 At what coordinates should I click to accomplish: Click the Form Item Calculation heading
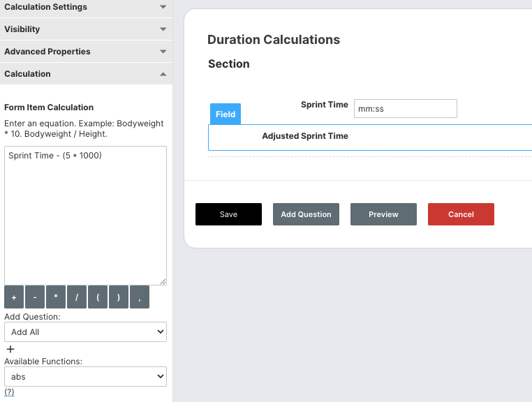coord(49,107)
